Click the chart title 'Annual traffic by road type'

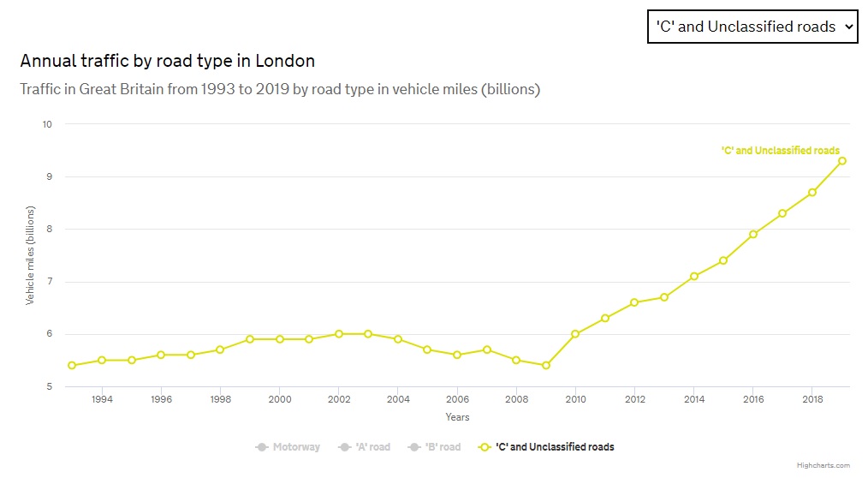[x=168, y=61]
